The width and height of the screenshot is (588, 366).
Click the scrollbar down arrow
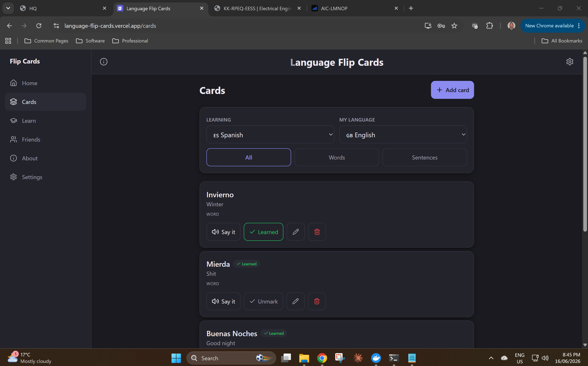coord(585,345)
